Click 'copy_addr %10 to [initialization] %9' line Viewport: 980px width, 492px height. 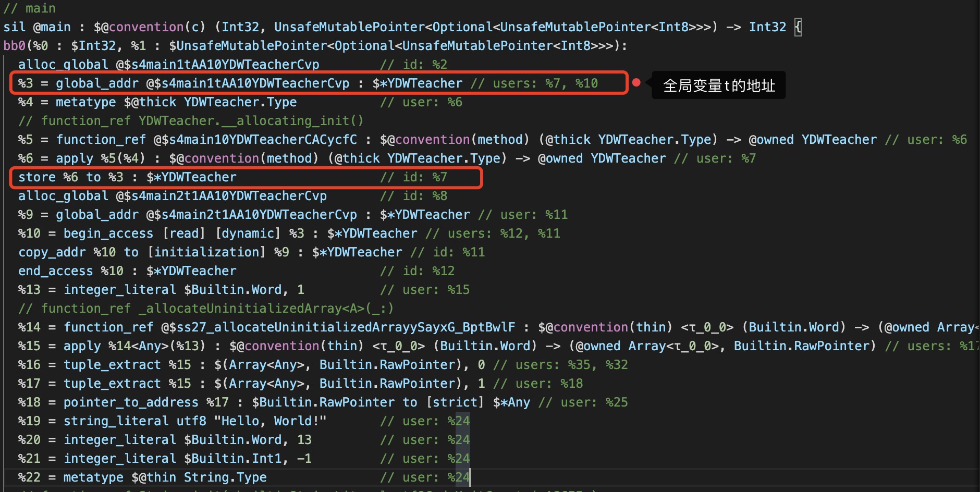tap(251, 252)
